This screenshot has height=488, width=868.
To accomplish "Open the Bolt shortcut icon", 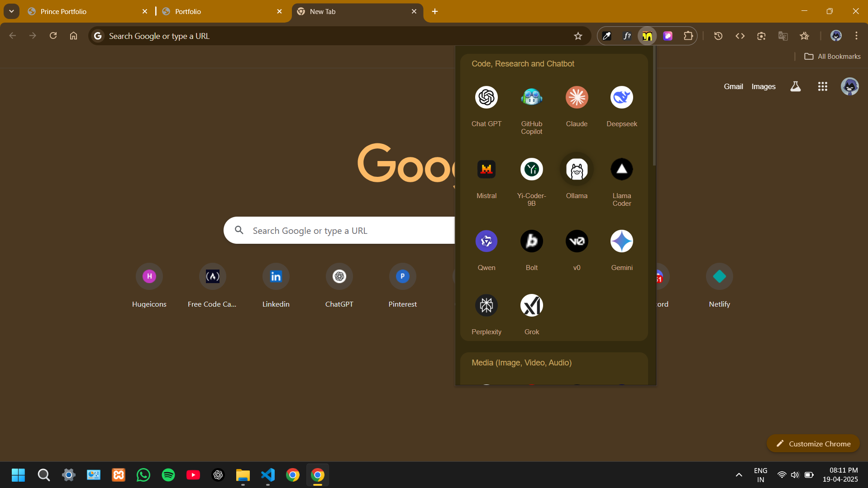I will tap(531, 242).
